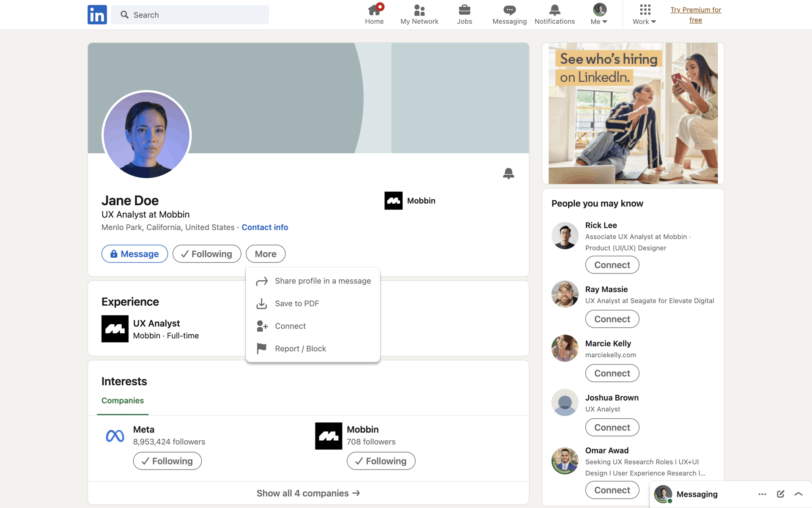The width and height of the screenshot is (812, 508).
Task: Click the Mobbin logo under Experience
Action: pyautogui.click(x=115, y=329)
